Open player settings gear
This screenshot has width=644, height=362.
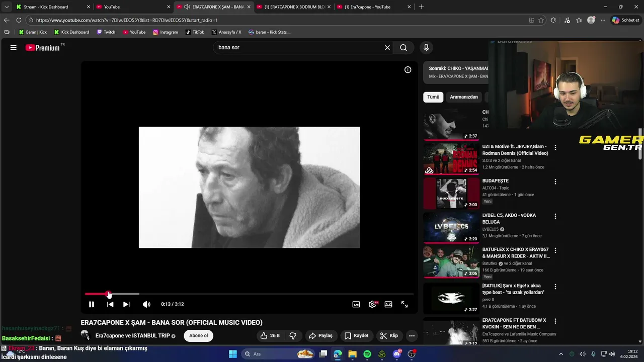[x=372, y=304]
